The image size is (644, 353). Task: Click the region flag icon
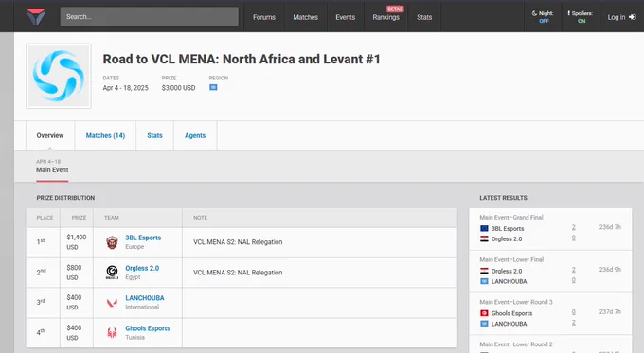[213, 87]
